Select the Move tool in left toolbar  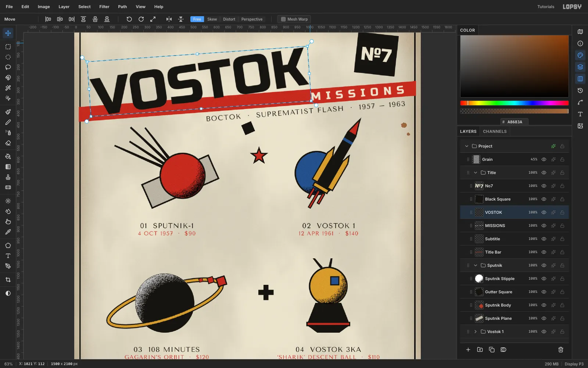click(8, 33)
